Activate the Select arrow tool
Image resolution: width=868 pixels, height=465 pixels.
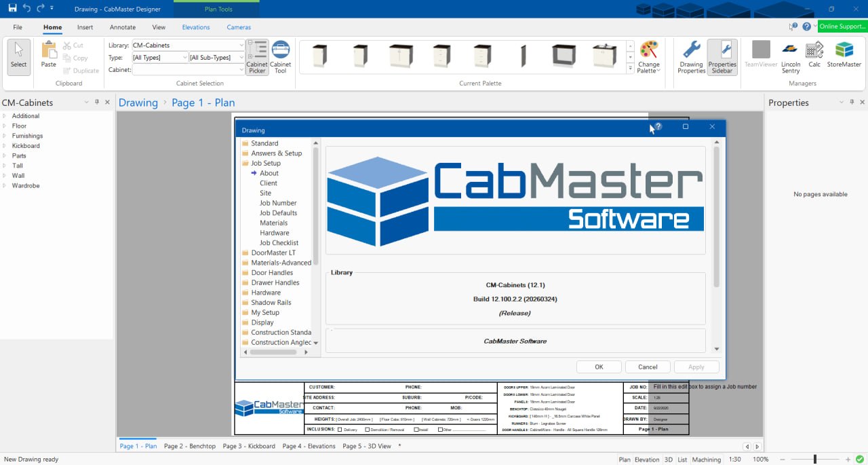[18, 56]
